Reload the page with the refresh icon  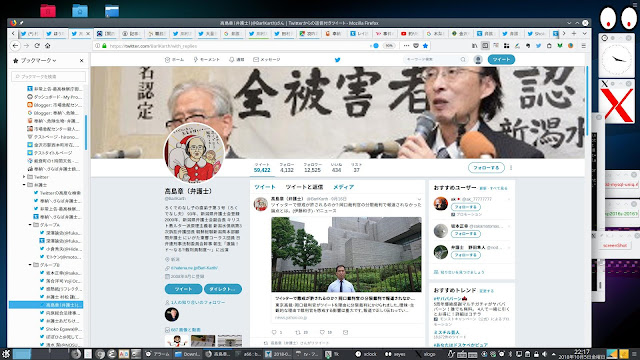37,46
